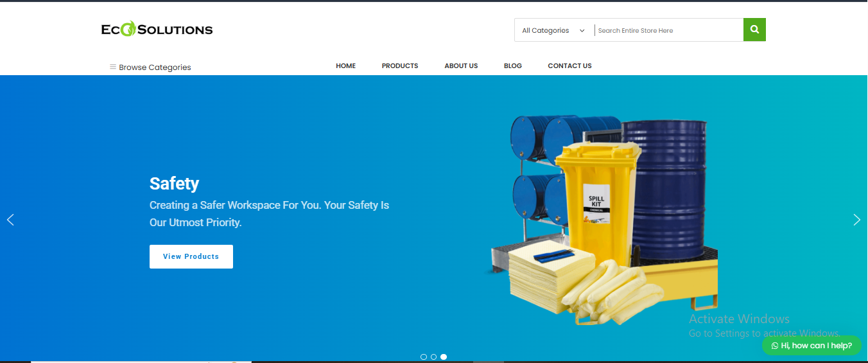The height and width of the screenshot is (363, 868).
Task: Navigate to the PRODUCTS page
Action: click(399, 66)
